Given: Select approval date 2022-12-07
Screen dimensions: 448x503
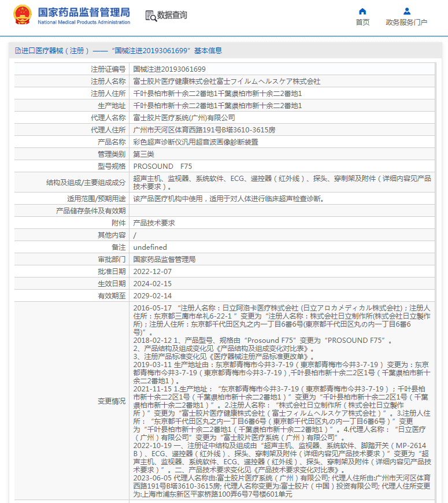Looking at the screenshot, I should coord(153,272).
